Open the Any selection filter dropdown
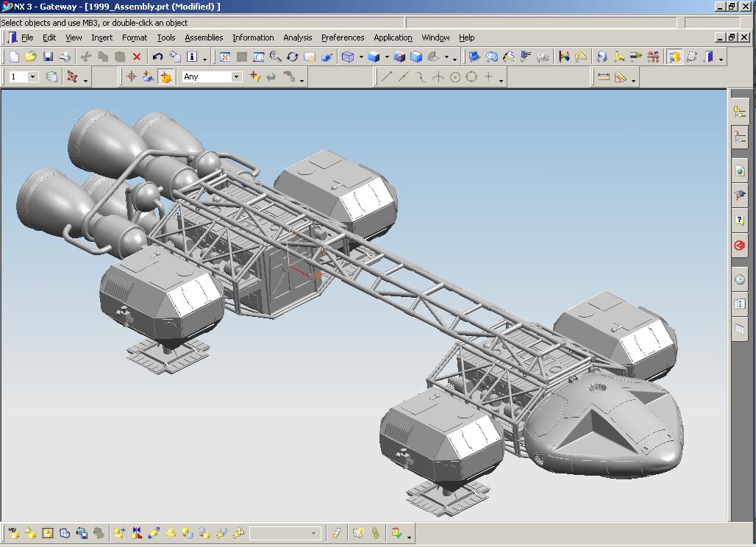The height and width of the screenshot is (547, 756). (x=236, y=76)
